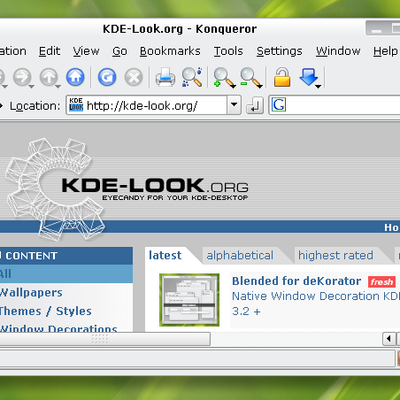Screen dimensions: 400x400
Task: Switch to the highest rated tab
Action: point(336,255)
